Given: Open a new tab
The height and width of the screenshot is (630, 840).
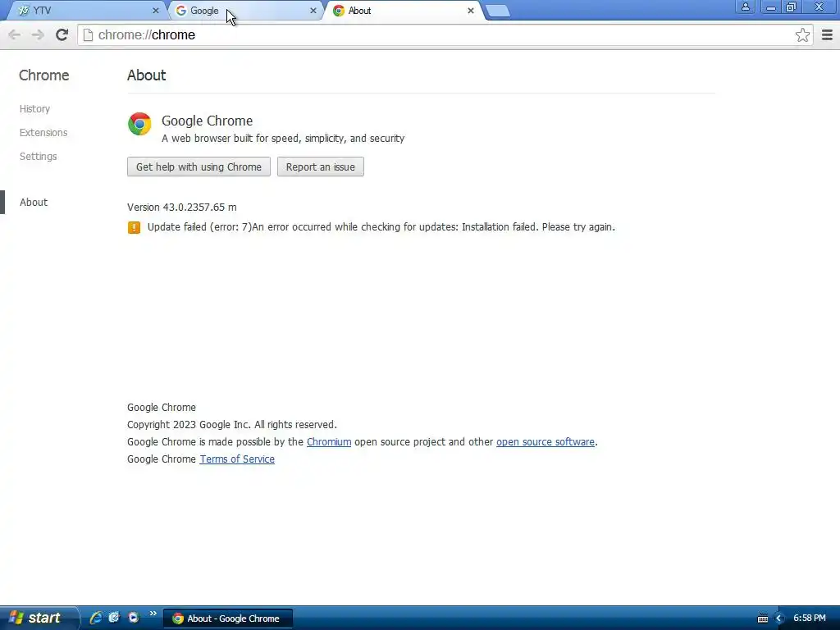Looking at the screenshot, I should (498, 11).
